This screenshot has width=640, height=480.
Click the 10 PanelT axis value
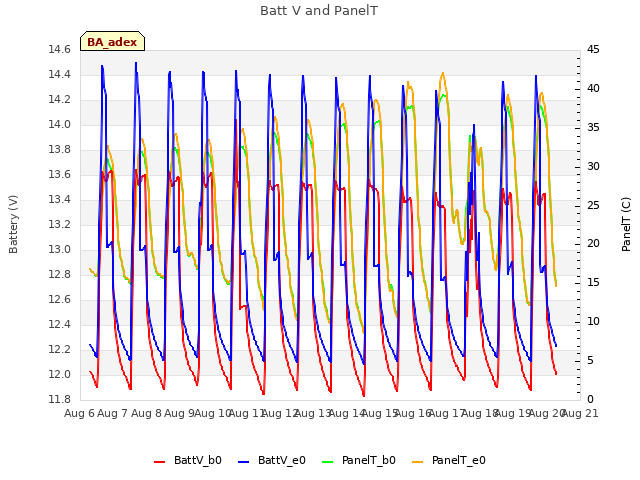593,322
